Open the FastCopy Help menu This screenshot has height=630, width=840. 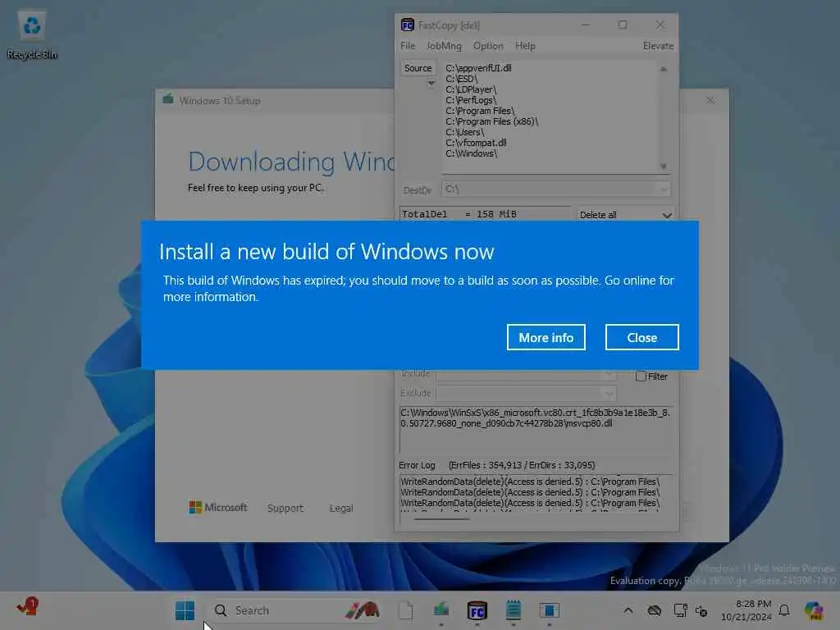point(525,46)
